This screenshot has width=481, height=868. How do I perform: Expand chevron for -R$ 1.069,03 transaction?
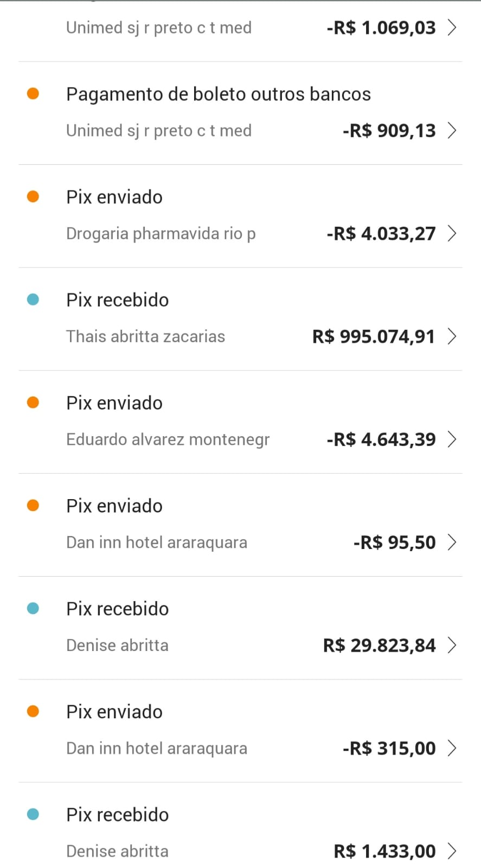[x=452, y=27]
